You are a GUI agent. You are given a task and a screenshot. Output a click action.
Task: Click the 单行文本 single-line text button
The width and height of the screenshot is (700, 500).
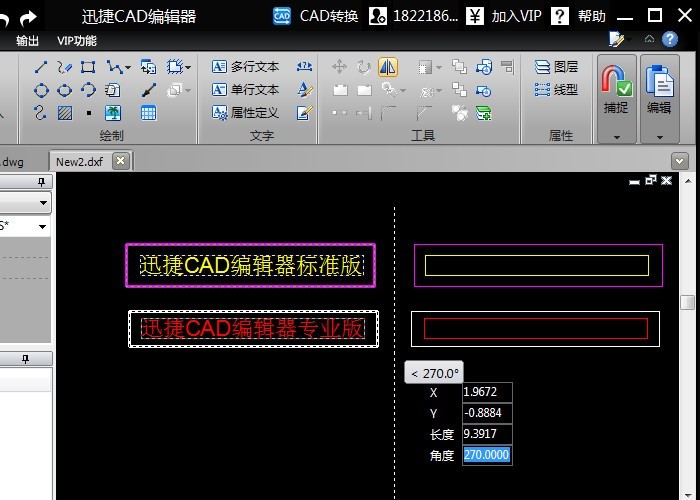click(246, 90)
